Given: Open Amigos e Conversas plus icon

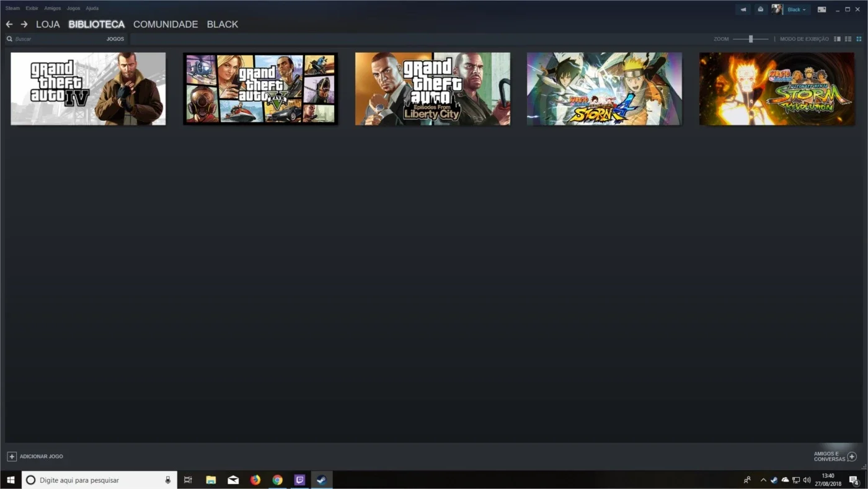Looking at the screenshot, I should pyautogui.click(x=852, y=457).
